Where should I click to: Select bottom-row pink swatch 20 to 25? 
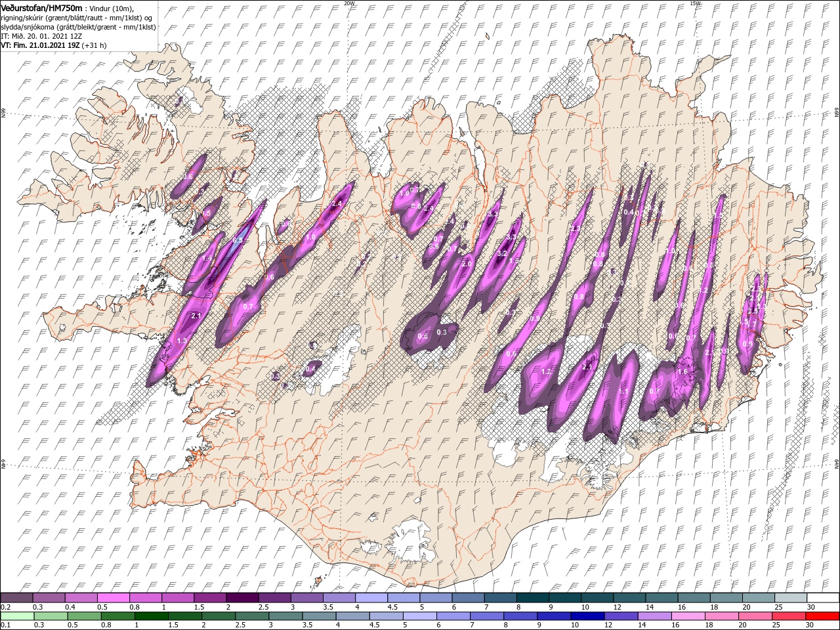(754, 616)
